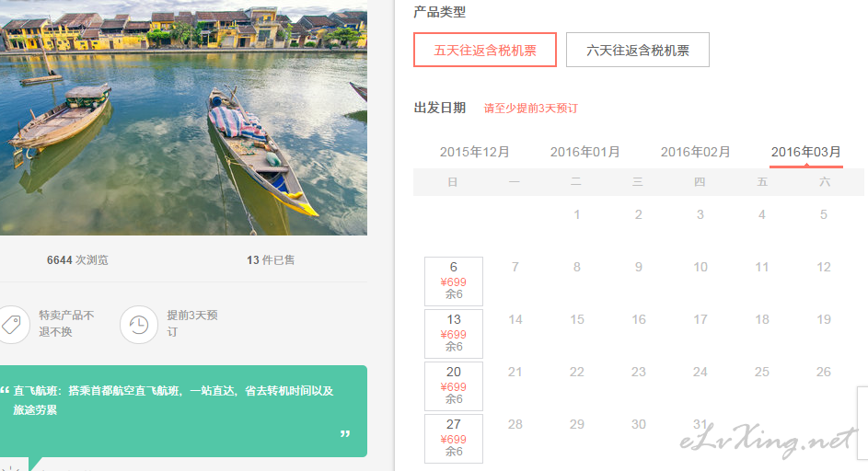Click calendar date 14
This screenshot has height=471, width=868.
[x=515, y=319]
